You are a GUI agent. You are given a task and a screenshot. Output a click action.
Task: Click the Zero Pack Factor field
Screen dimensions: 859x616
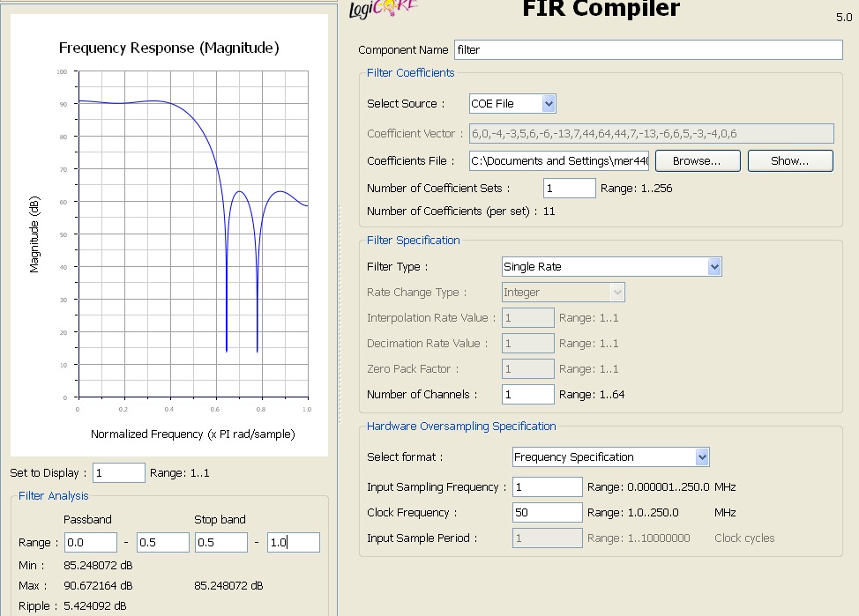pyautogui.click(x=527, y=369)
